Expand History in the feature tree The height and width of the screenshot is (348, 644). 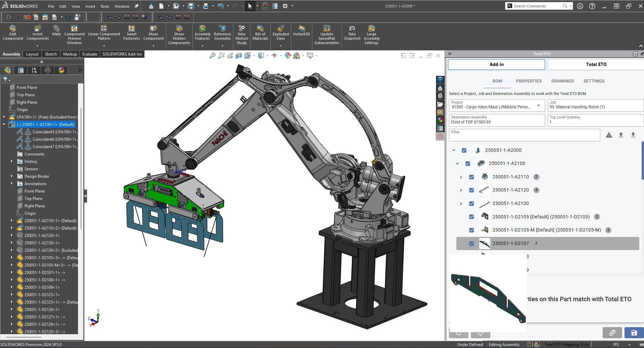pos(11,161)
